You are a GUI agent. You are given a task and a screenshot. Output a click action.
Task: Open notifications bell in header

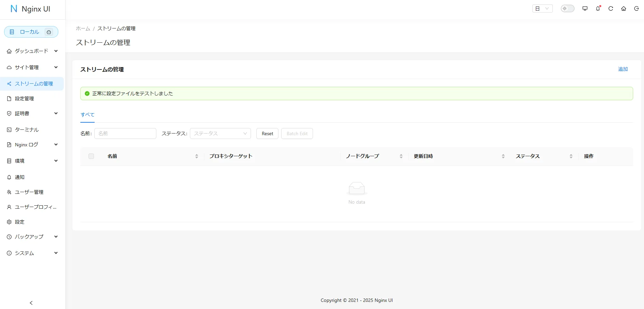pos(598,9)
